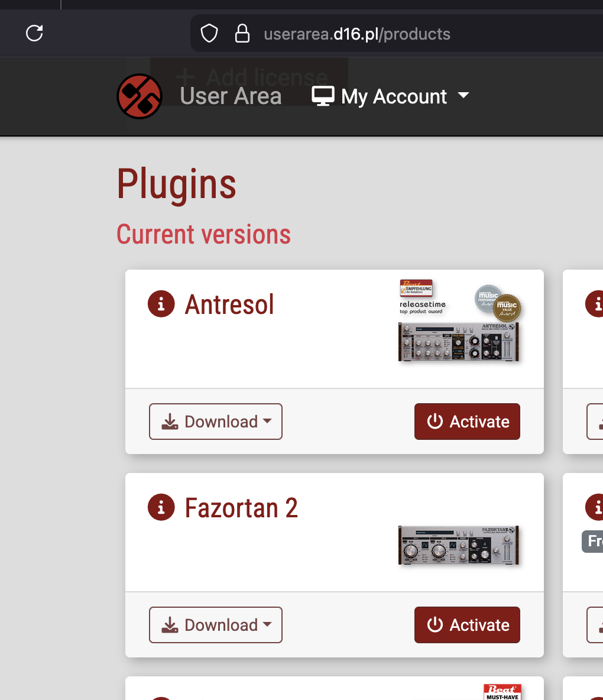Image resolution: width=603 pixels, height=700 pixels.
Task: Reload the page with the refresh icon
Action: coord(35,33)
